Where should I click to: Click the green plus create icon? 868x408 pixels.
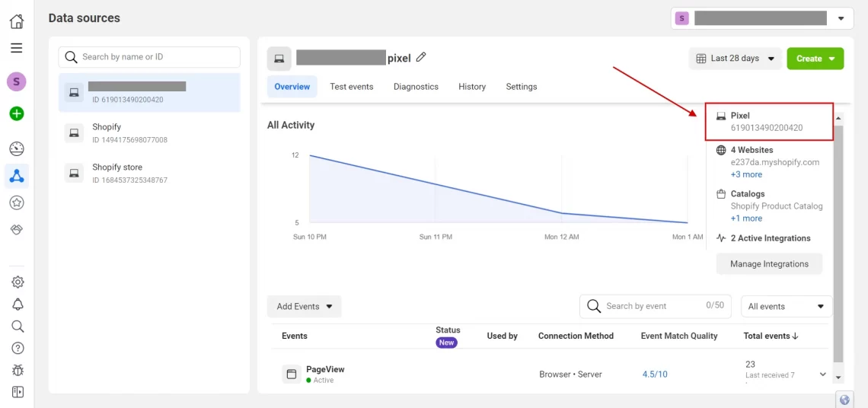click(16, 113)
